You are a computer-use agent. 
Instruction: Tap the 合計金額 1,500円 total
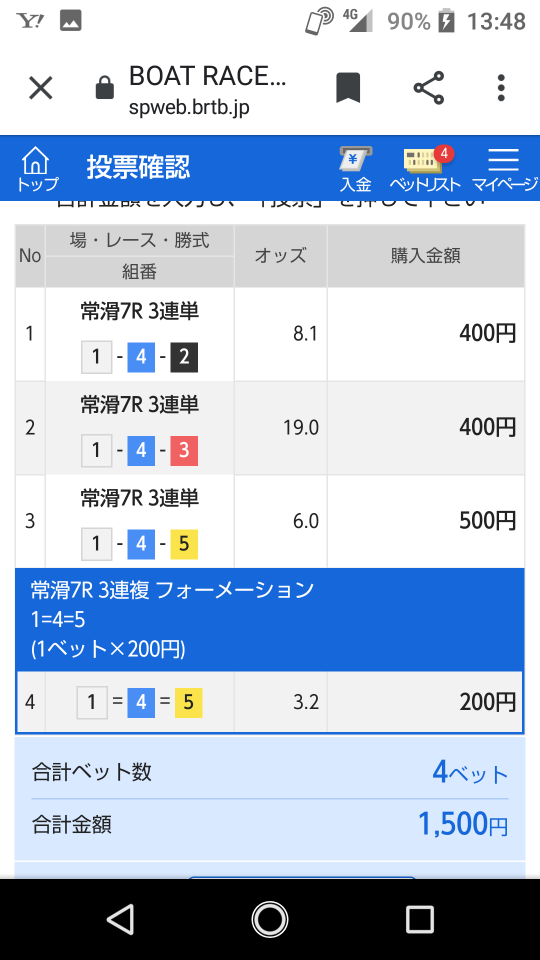click(x=269, y=825)
